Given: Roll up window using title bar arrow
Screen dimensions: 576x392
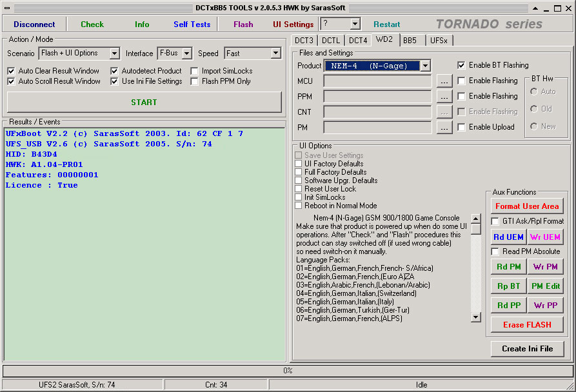Looking at the screenshot, I should (x=535, y=8).
